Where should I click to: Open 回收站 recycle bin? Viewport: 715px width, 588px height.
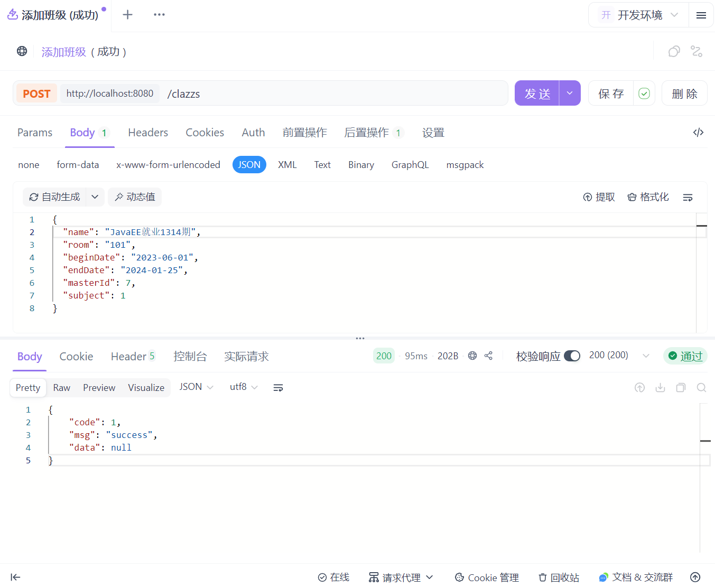pos(559,577)
